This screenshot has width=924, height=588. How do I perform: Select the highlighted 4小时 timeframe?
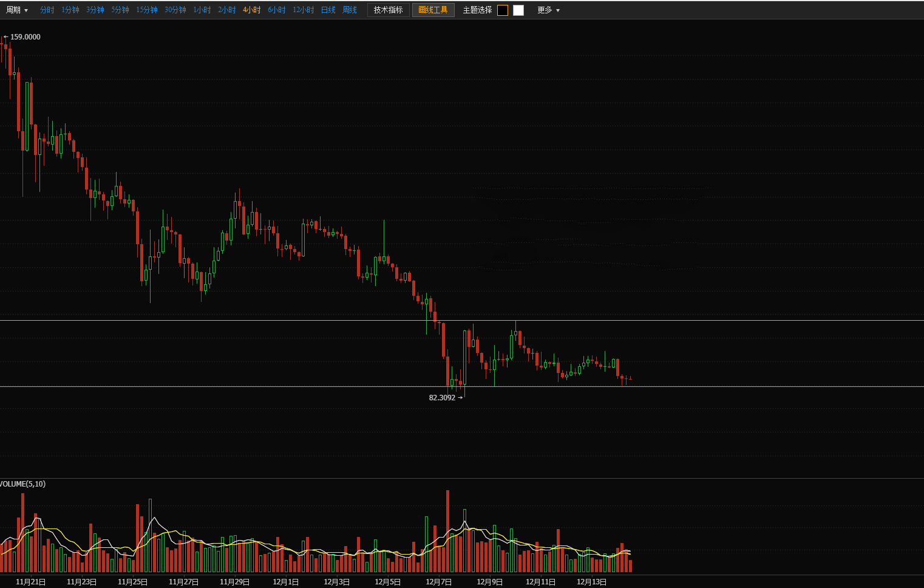coord(252,10)
